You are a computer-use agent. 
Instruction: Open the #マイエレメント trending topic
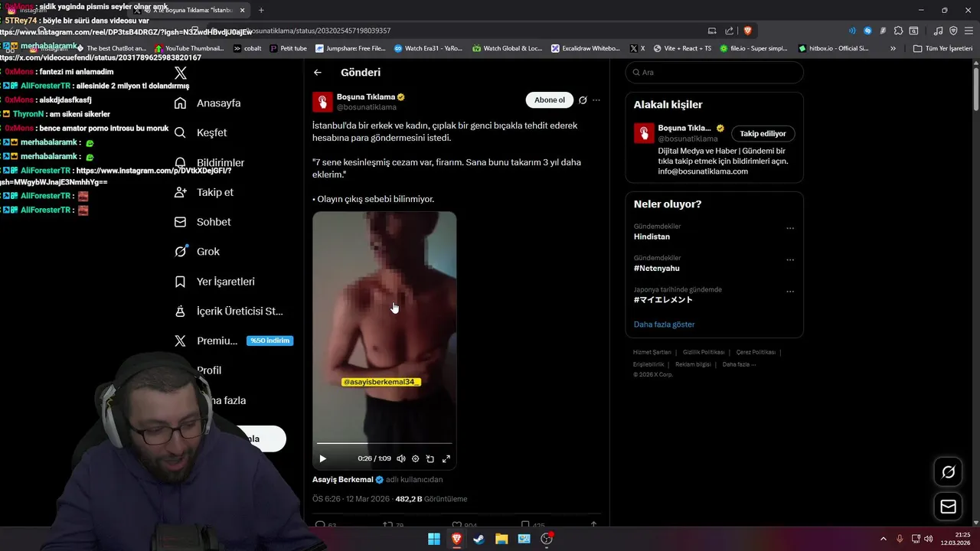(663, 300)
